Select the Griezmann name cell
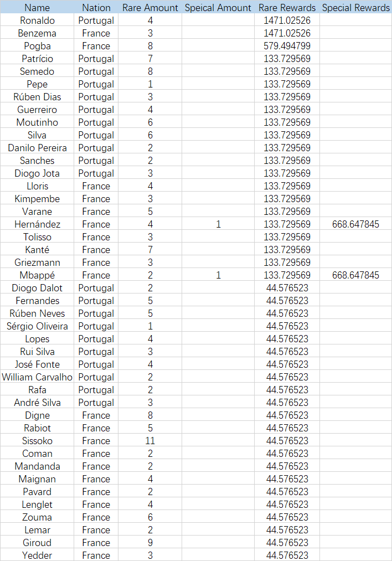Image resolution: width=392 pixels, height=561 pixels. [37, 263]
